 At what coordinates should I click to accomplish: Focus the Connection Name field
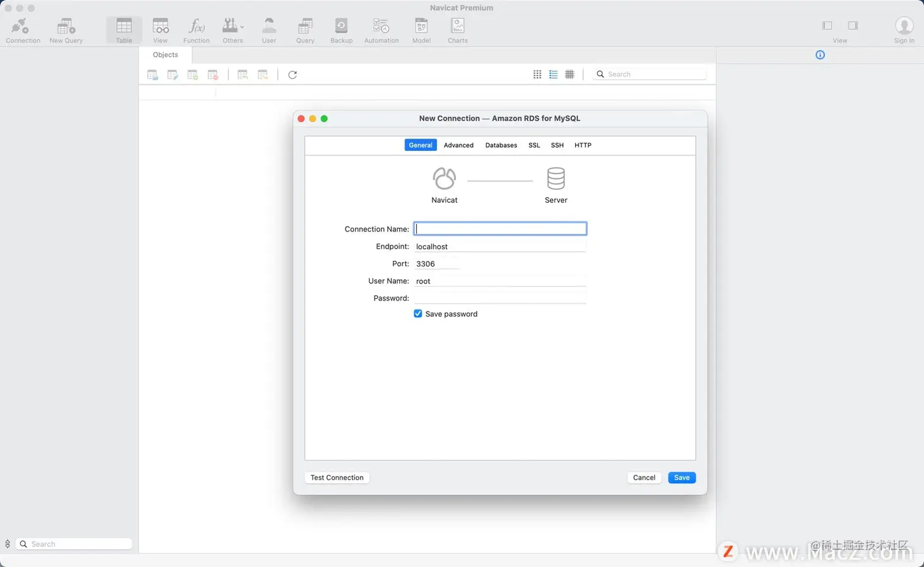pos(500,229)
